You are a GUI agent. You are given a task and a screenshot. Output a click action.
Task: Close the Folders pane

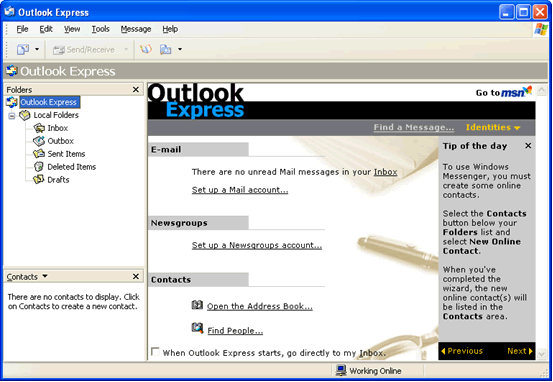136,90
